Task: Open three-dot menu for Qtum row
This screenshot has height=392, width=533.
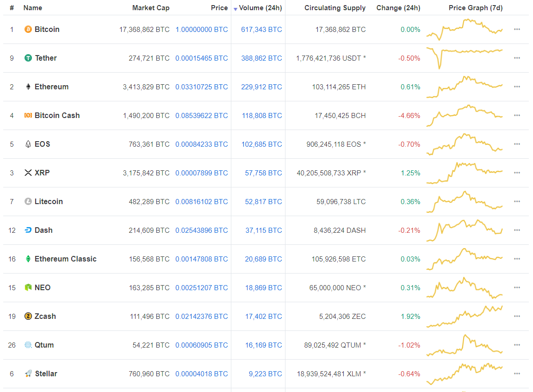Action: point(517,345)
